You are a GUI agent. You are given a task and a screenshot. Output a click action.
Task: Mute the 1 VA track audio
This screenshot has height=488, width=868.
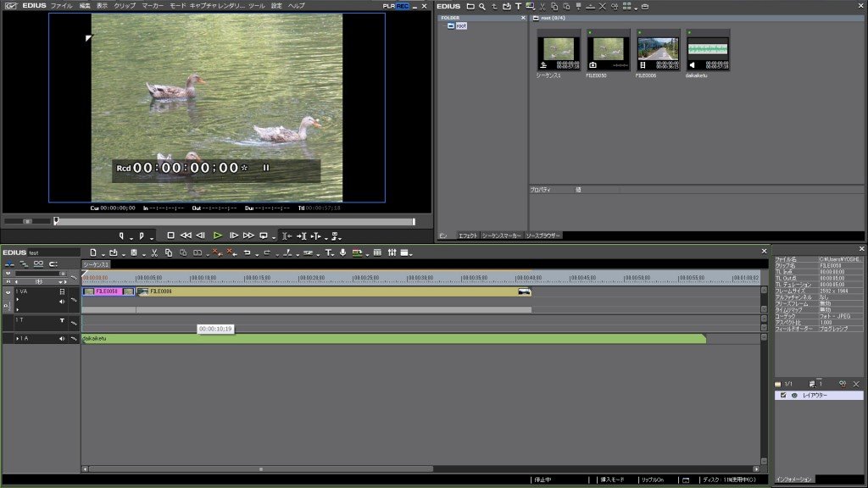[x=62, y=302]
